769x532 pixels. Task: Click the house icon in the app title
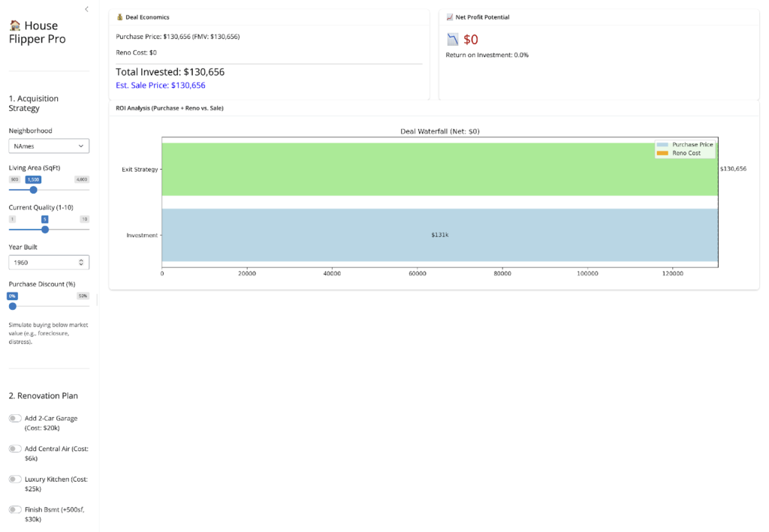15,26
